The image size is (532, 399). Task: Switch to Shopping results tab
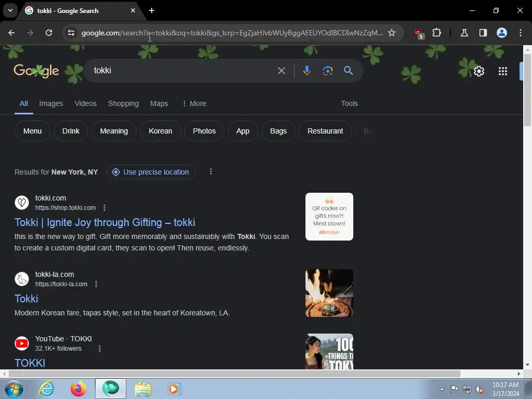(123, 103)
